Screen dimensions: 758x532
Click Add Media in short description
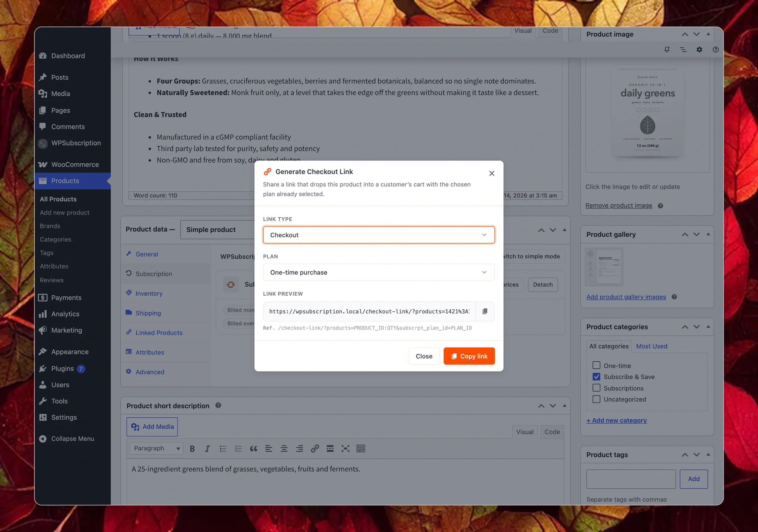tap(152, 427)
